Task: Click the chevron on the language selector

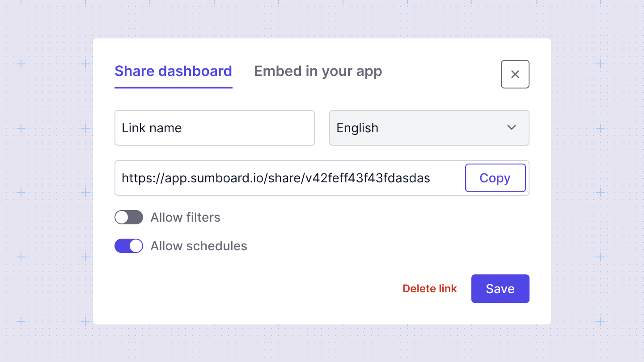Action: (x=512, y=128)
